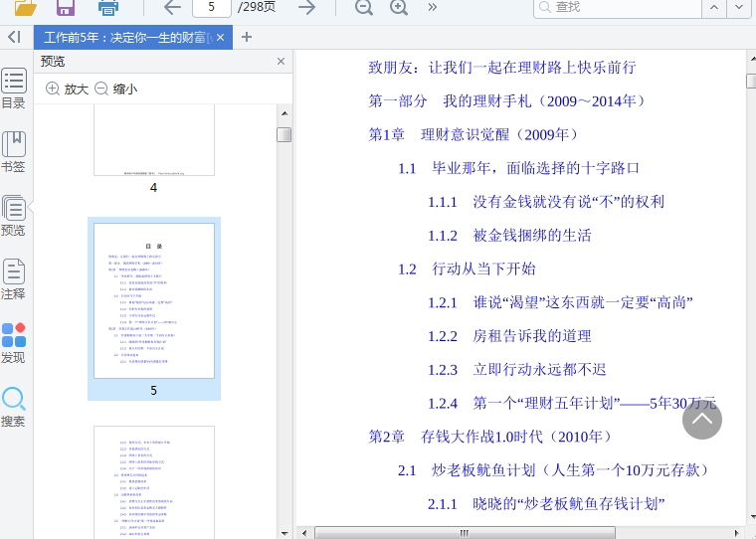Find next match down arrow

click(739, 7)
